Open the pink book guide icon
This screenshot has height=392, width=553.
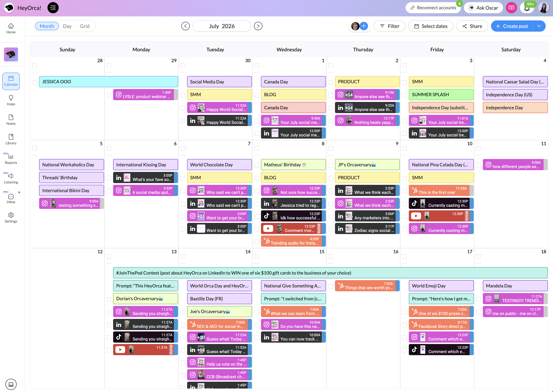(x=511, y=8)
